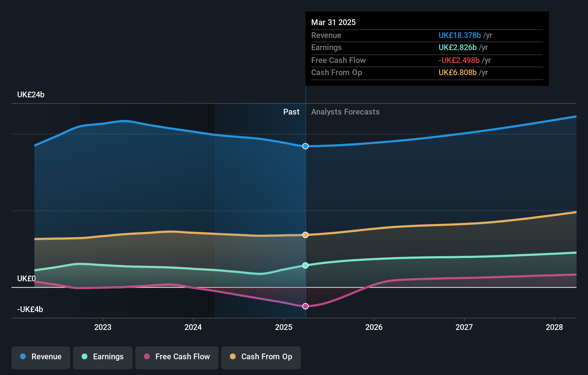Click the Revenue row label in tooltip
The height and width of the screenshot is (375, 588).
coord(326,35)
